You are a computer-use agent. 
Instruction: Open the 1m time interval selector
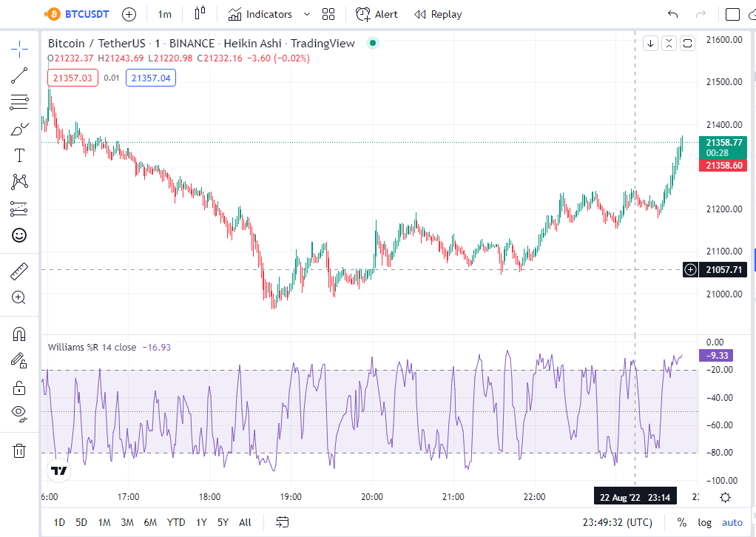coord(164,15)
